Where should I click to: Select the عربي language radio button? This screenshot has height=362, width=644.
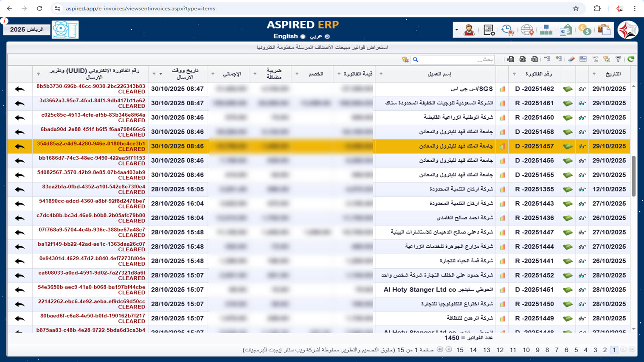327,36
